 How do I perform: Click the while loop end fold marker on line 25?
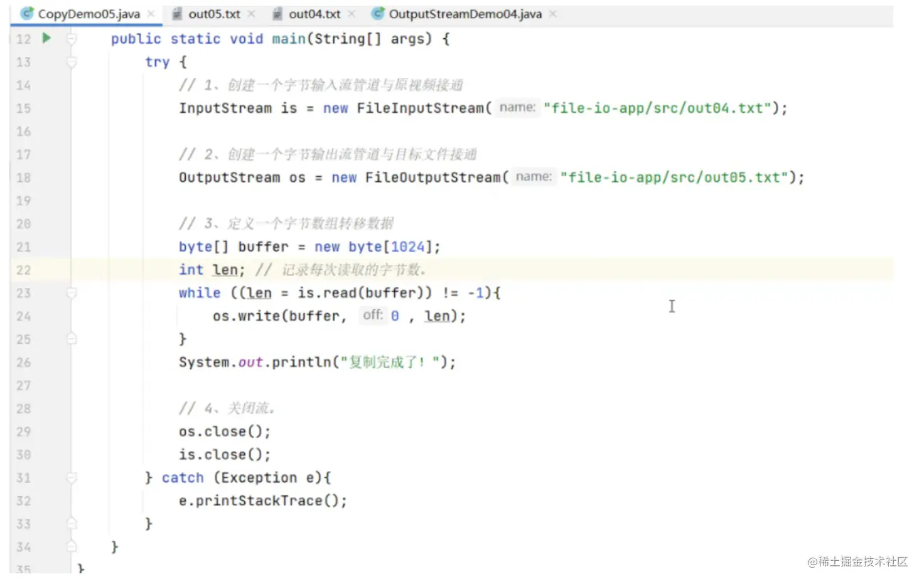pos(72,339)
